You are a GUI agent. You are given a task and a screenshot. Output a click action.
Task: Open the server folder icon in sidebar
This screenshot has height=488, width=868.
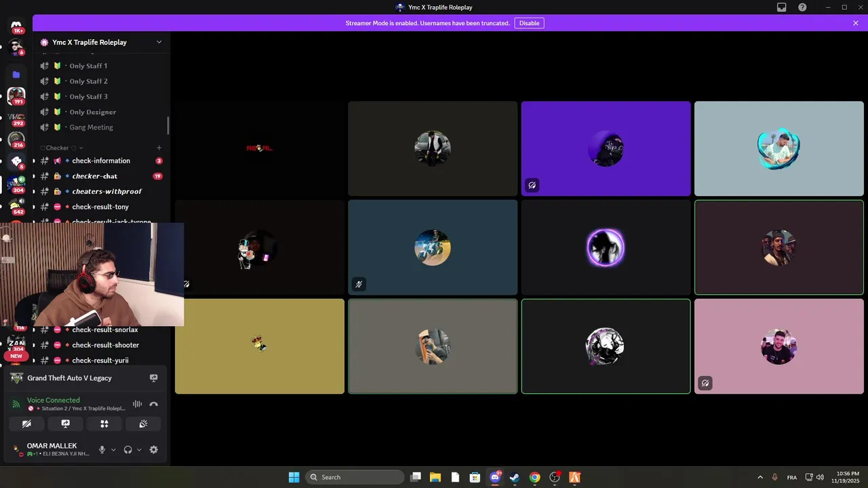coord(16,75)
